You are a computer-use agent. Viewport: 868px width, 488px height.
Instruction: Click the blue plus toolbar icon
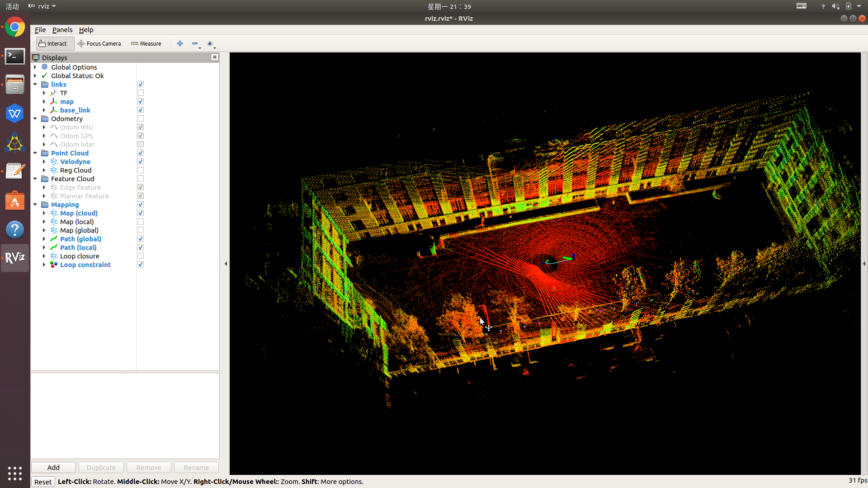pos(180,43)
